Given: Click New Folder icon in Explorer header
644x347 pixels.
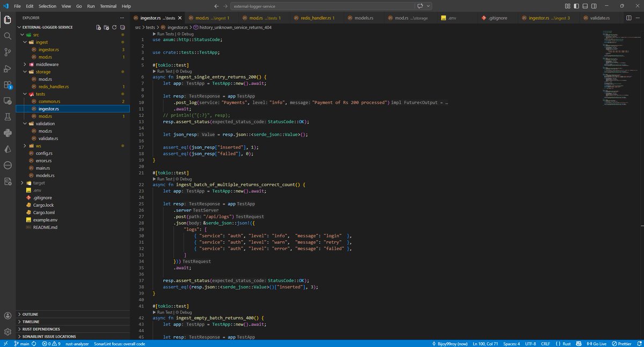Looking at the screenshot, I should 106,27.
